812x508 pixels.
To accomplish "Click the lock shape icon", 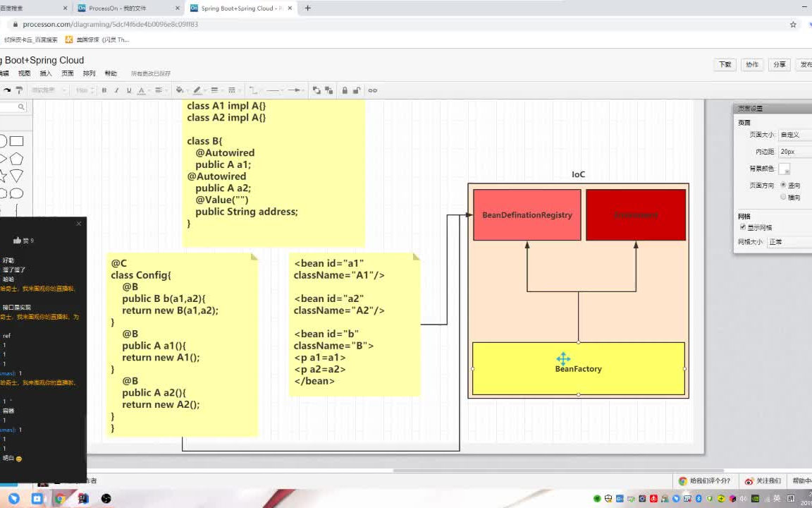I will coord(345,90).
